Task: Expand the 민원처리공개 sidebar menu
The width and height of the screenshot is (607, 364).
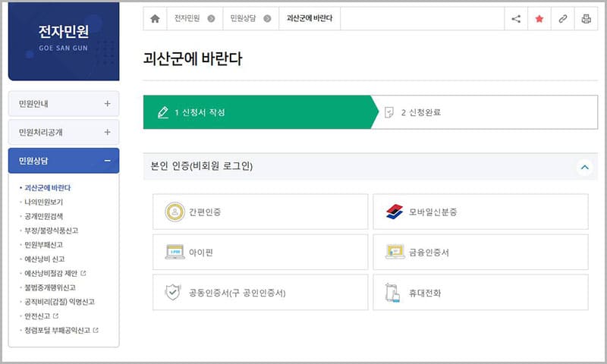Action: 64,132
